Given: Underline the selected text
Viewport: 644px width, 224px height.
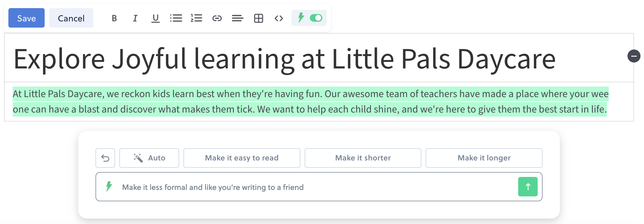Looking at the screenshot, I should [155, 18].
